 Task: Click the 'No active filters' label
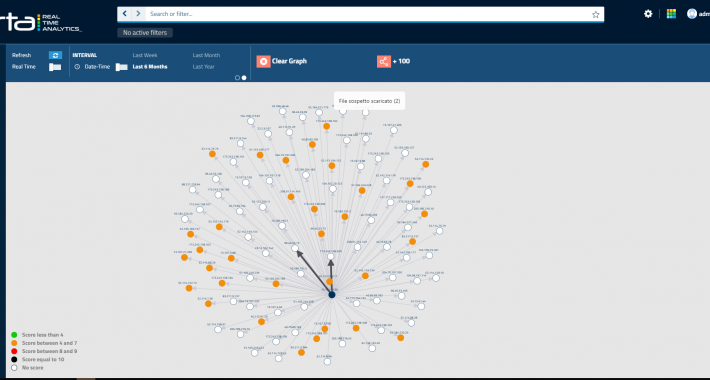coord(145,33)
